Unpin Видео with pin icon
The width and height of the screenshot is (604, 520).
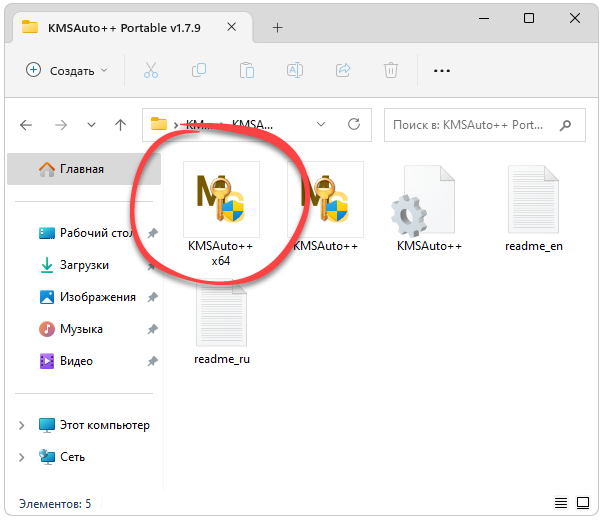(153, 361)
